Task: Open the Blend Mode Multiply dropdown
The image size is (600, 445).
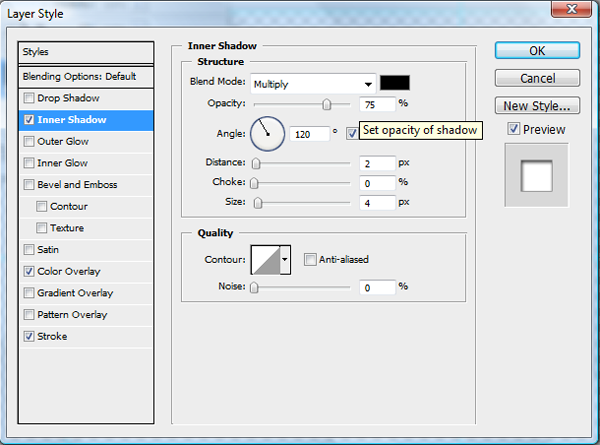Action: (313, 84)
